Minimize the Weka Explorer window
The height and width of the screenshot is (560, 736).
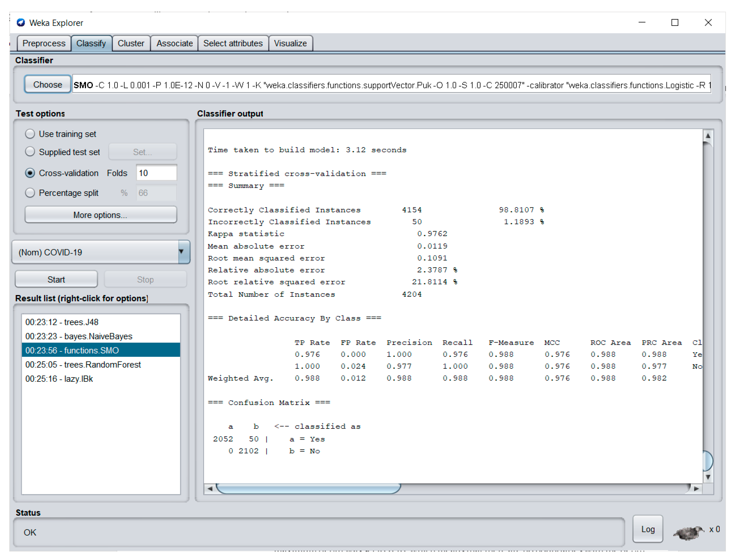click(642, 22)
